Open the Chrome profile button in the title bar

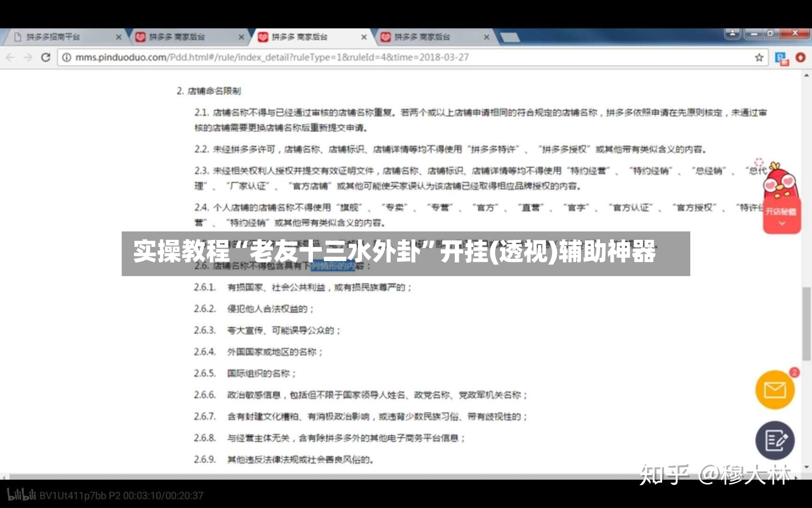coord(733,33)
